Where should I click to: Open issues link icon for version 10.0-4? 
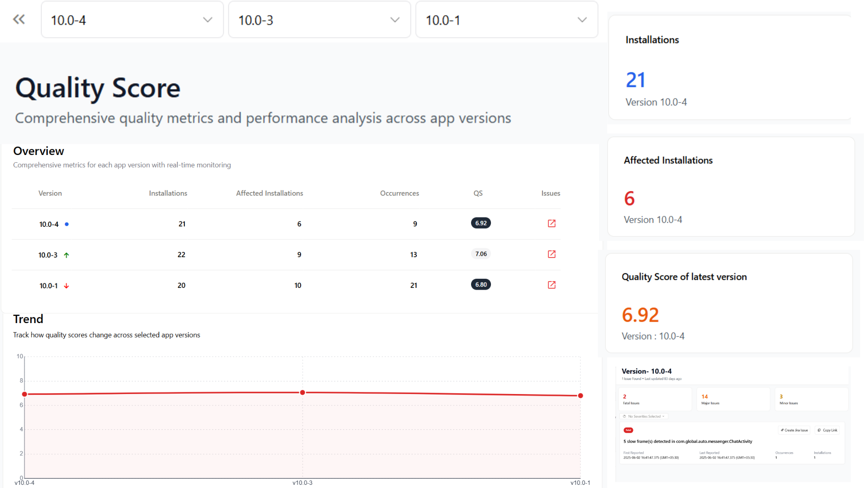(552, 224)
